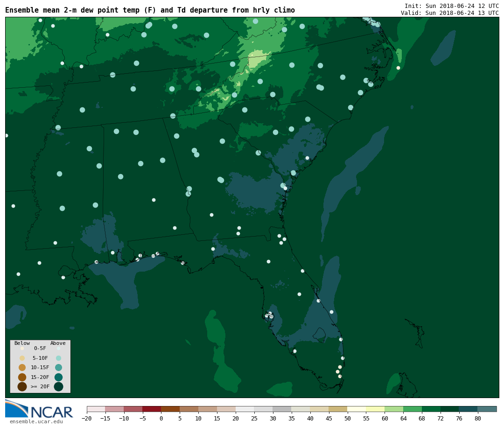Click the '80' colorbar tick label

[x=478, y=418]
